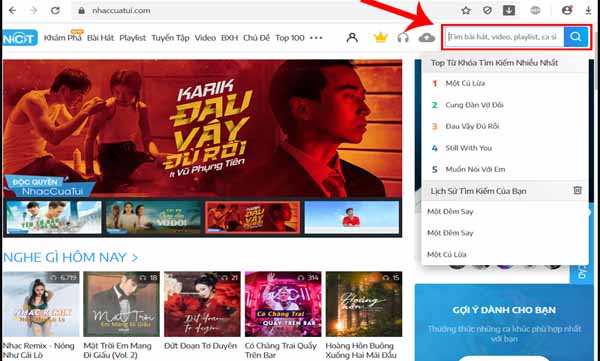
Task: Click Hoàng Hôn Buông Xuống Hai Mái Đầu title
Action: click(360, 350)
